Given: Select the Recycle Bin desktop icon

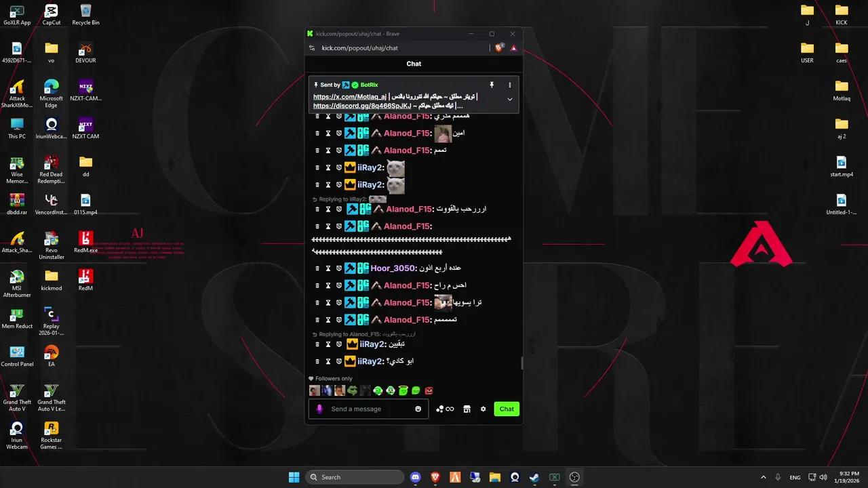Looking at the screenshot, I should pyautogui.click(x=85, y=15).
